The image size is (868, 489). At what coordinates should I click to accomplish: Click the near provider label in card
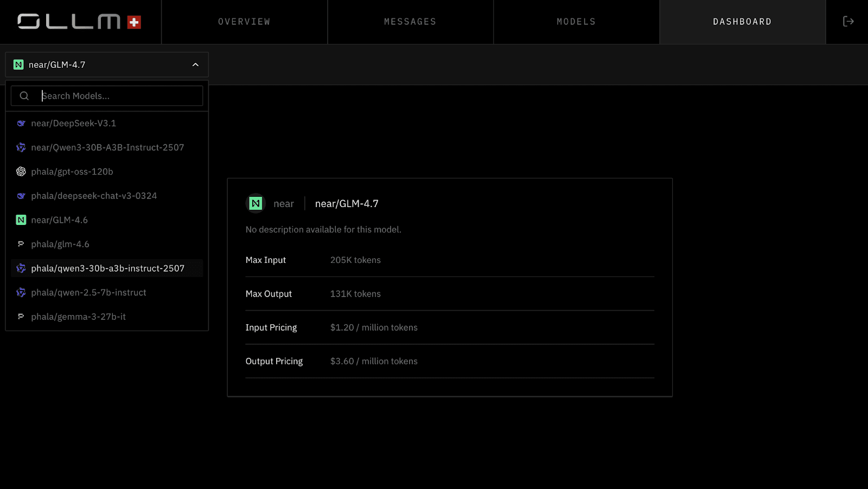click(284, 203)
